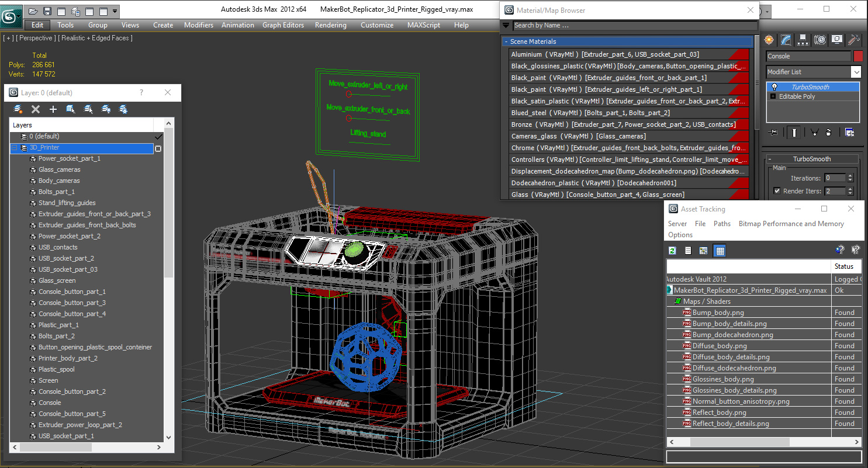This screenshot has width=868, height=468.
Task: Open the MAXScript menu
Action: tap(424, 25)
